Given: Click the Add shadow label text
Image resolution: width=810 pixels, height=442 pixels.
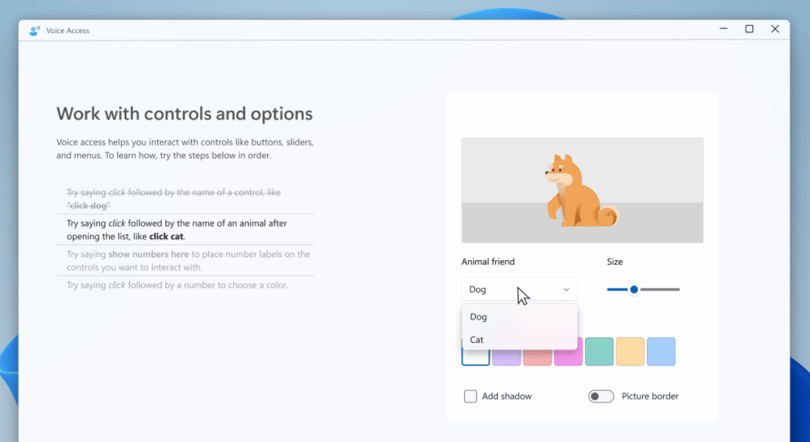Looking at the screenshot, I should tap(507, 396).
